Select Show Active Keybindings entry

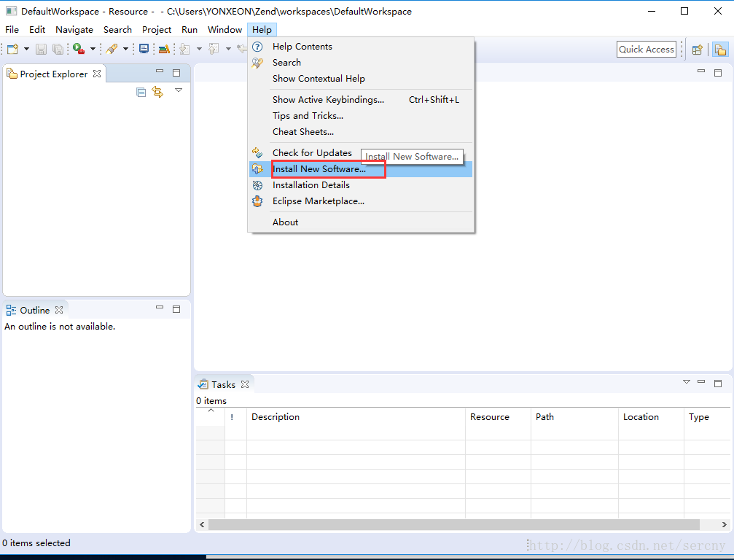point(361,99)
